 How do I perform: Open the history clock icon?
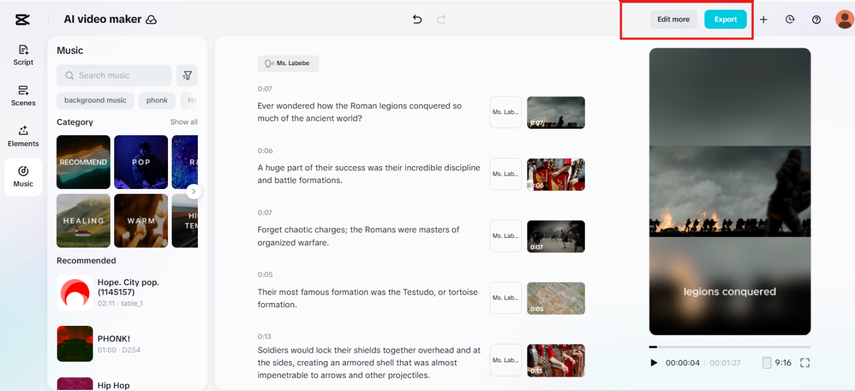pos(790,20)
